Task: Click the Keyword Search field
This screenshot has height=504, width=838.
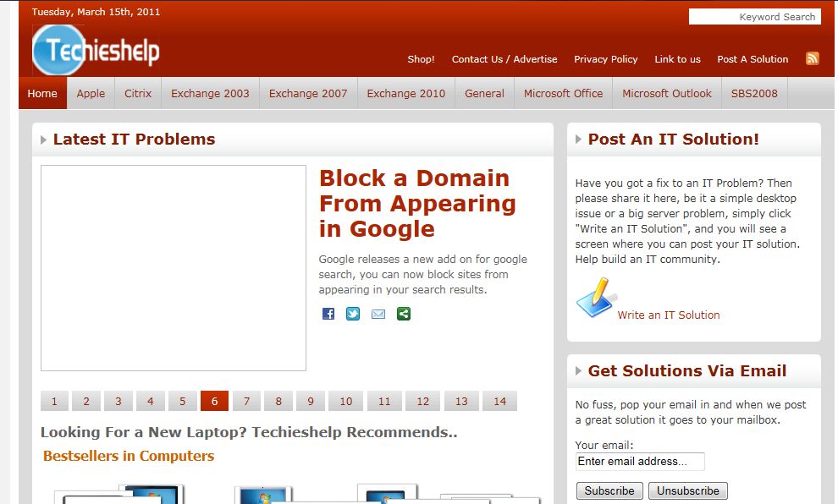Action: [755, 17]
